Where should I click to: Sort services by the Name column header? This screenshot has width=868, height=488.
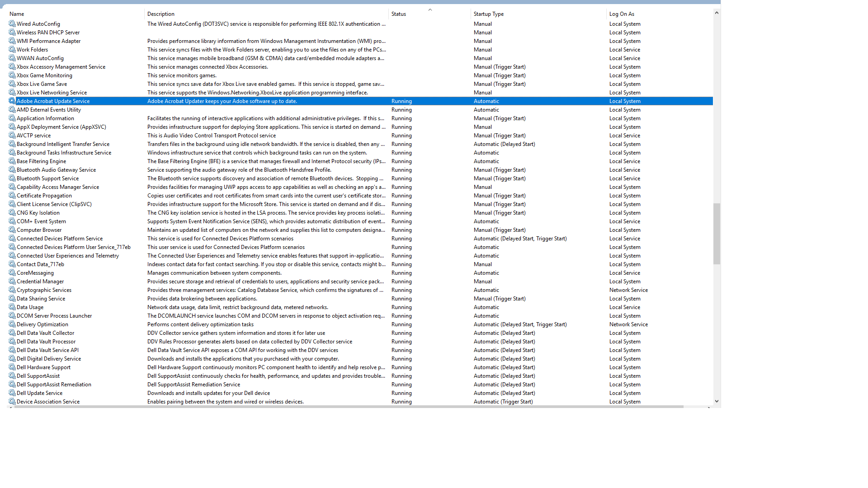pyautogui.click(x=75, y=14)
